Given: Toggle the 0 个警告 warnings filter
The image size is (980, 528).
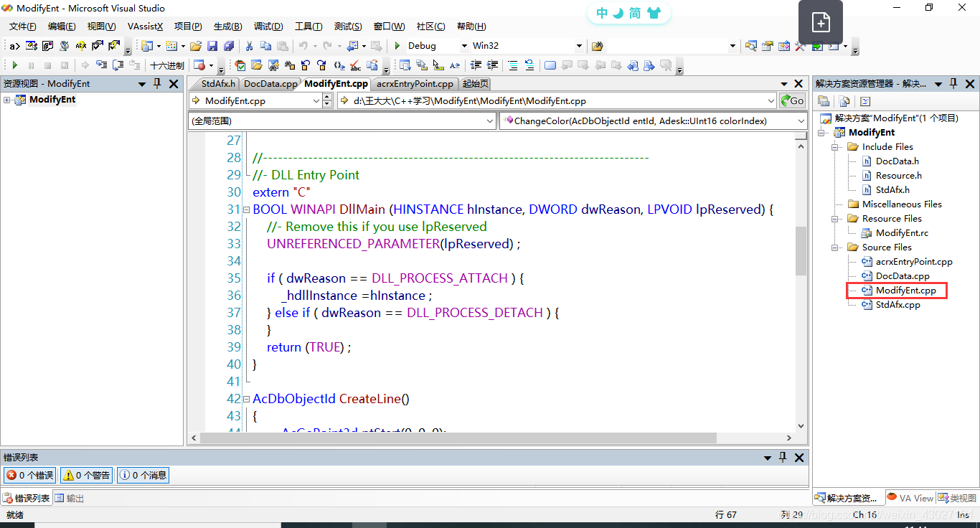Looking at the screenshot, I should coord(87,475).
